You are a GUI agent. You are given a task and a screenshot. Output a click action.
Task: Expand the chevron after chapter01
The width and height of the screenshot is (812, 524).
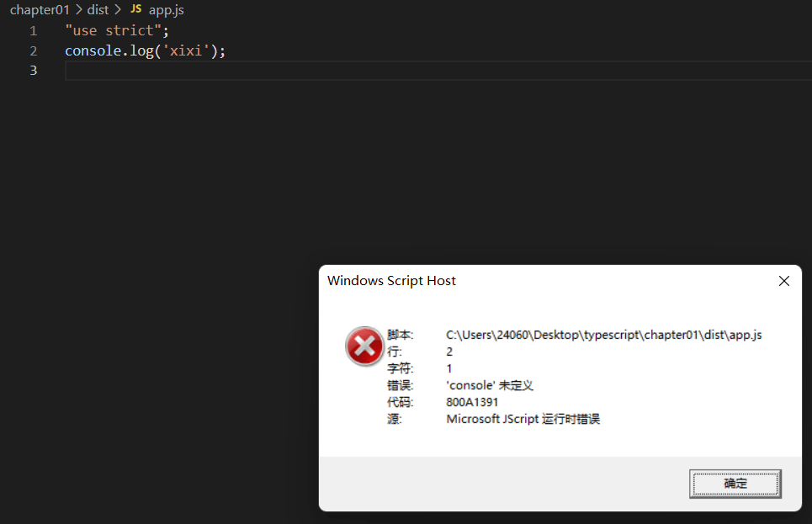pyautogui.click(x=79, y=10)
